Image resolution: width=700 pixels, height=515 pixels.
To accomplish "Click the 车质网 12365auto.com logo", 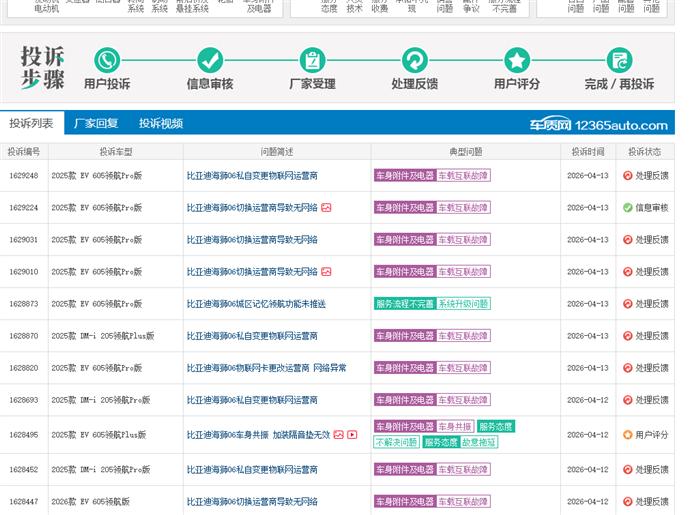I will pyautogui.click(x=598, y=125).
